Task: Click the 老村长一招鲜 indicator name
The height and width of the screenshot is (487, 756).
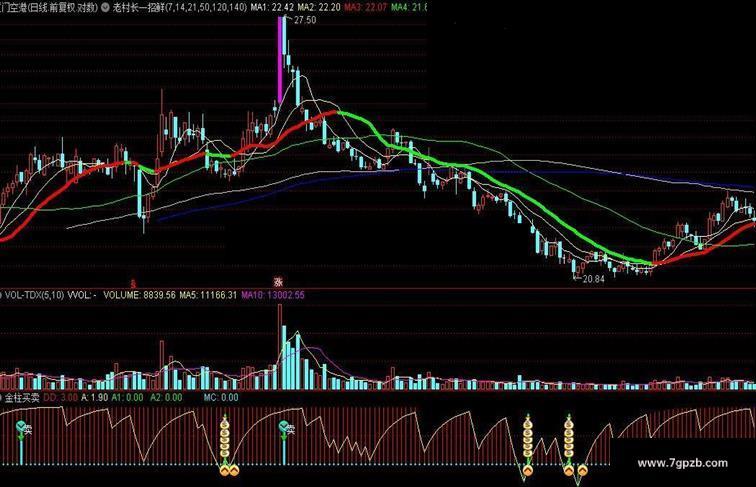Action: coord(138,7)
